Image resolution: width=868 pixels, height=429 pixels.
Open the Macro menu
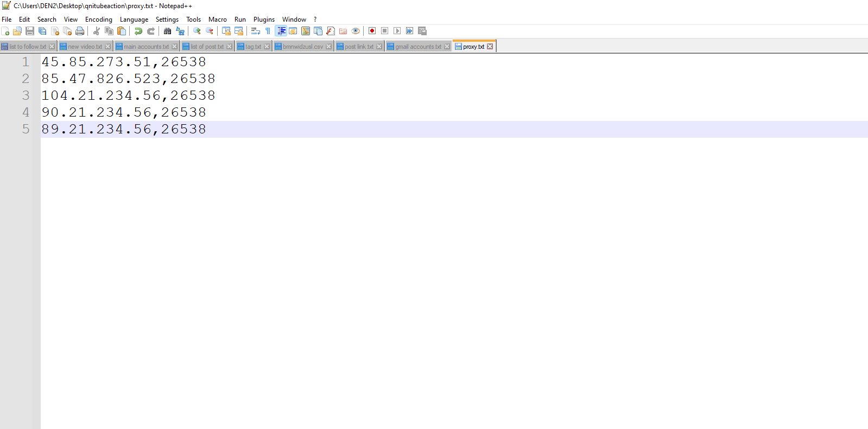pyautogui.click(x=218, y=20)
